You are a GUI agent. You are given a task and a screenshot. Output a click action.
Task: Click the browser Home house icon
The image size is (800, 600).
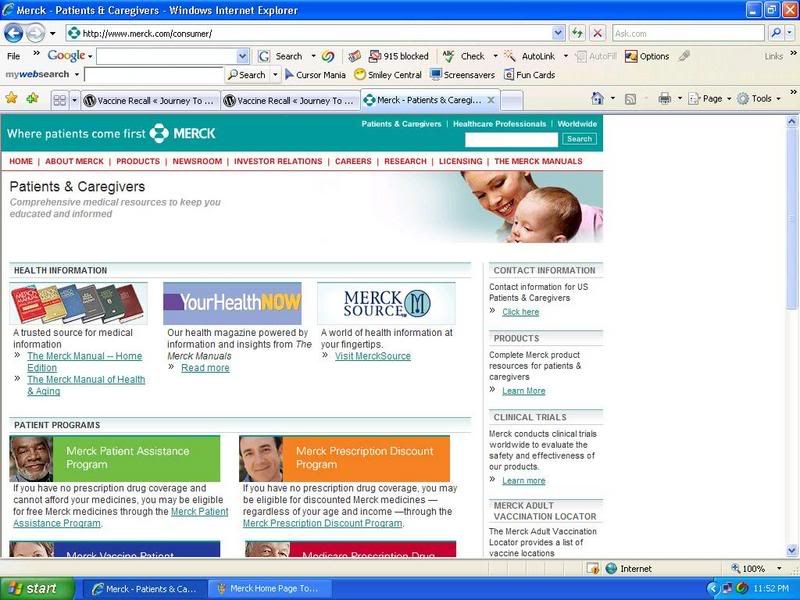(597, 98)
